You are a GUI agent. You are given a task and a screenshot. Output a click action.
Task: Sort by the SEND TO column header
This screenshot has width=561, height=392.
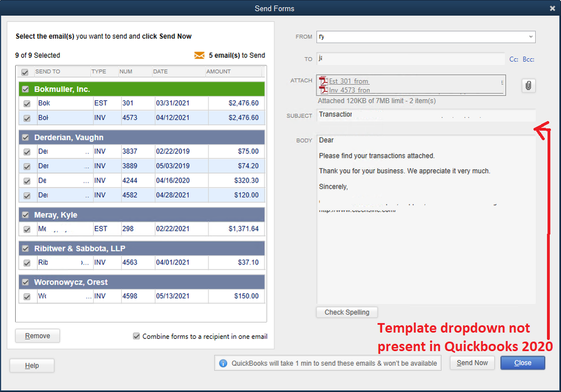click(62, 71)
